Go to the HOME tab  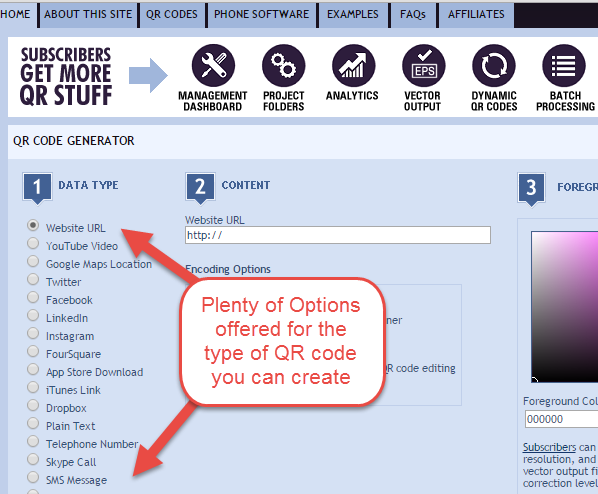18,14
